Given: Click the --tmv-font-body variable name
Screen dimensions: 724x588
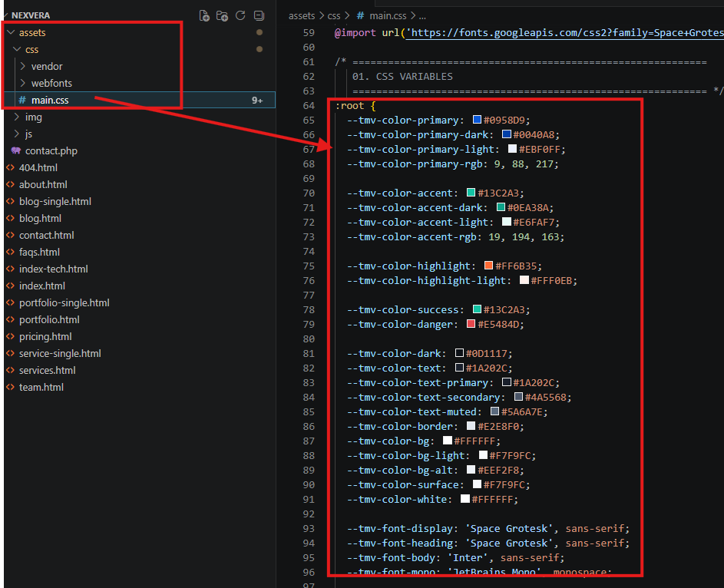Looking at the screenshot, I should (x=391, y=557).
